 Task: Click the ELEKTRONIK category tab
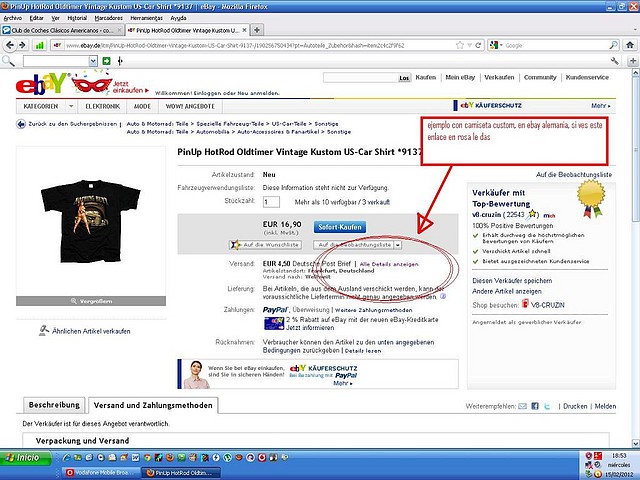102,106
